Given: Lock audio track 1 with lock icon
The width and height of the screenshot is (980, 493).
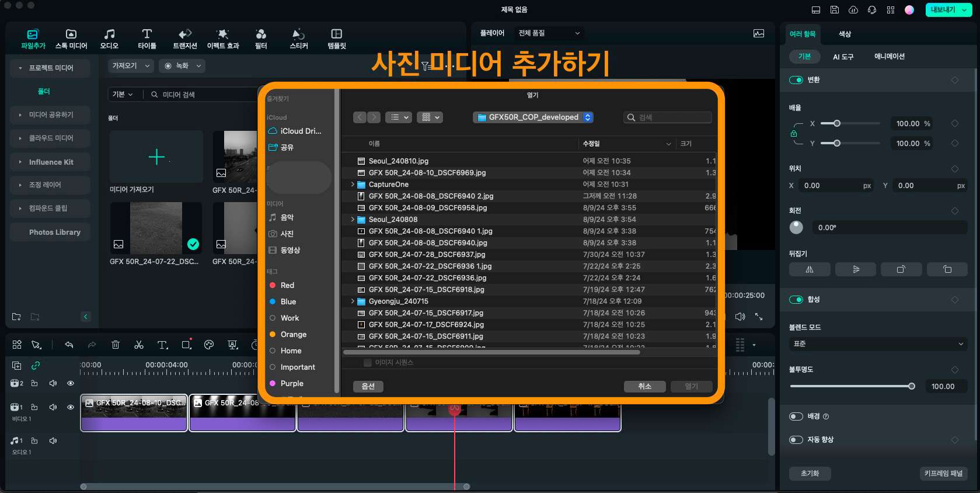Looking at the screenshot, I should click(34, 441).
